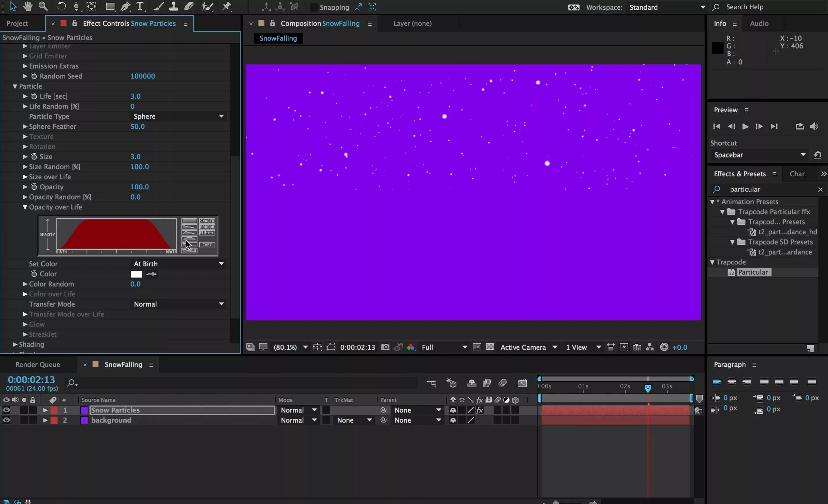
Task: Click the white particle Color swatch
Action: pos(136,274)
